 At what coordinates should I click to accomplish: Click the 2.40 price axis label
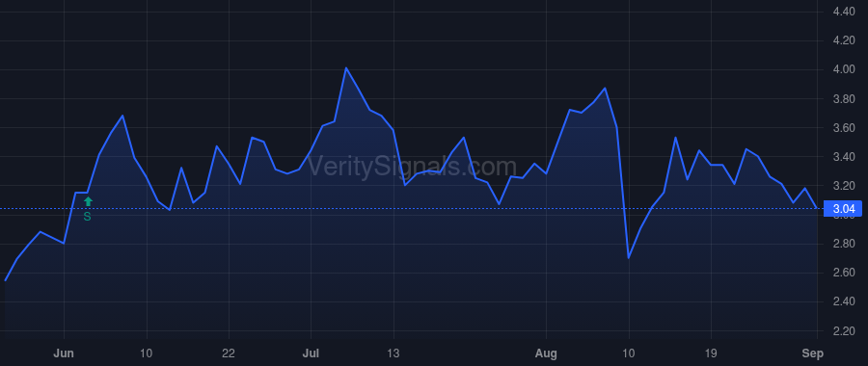tap(844, 301)
